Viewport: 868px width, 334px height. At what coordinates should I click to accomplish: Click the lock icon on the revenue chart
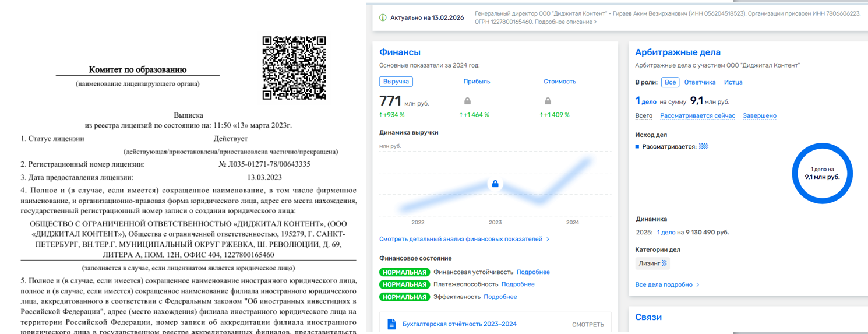(x=495, y=184)
